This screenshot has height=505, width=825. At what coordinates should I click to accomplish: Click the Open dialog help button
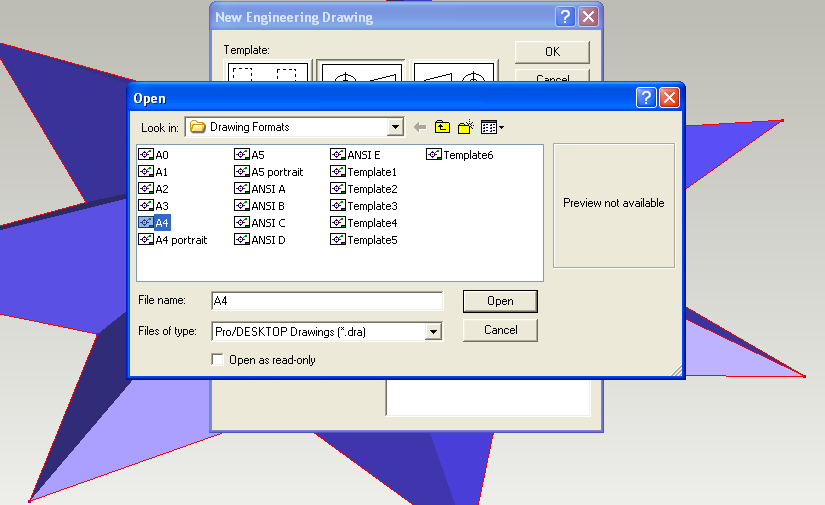click(646, 97)
